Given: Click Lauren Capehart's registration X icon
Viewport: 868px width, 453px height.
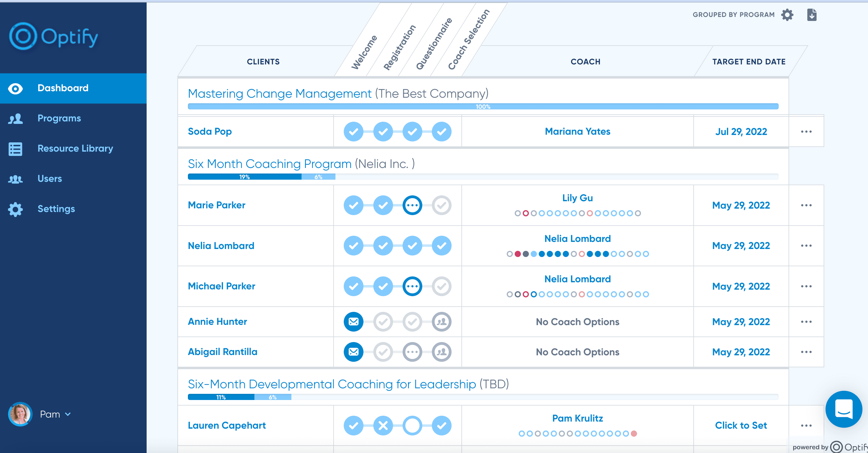Looking at the screenshot, I should [x=383, y=425].
